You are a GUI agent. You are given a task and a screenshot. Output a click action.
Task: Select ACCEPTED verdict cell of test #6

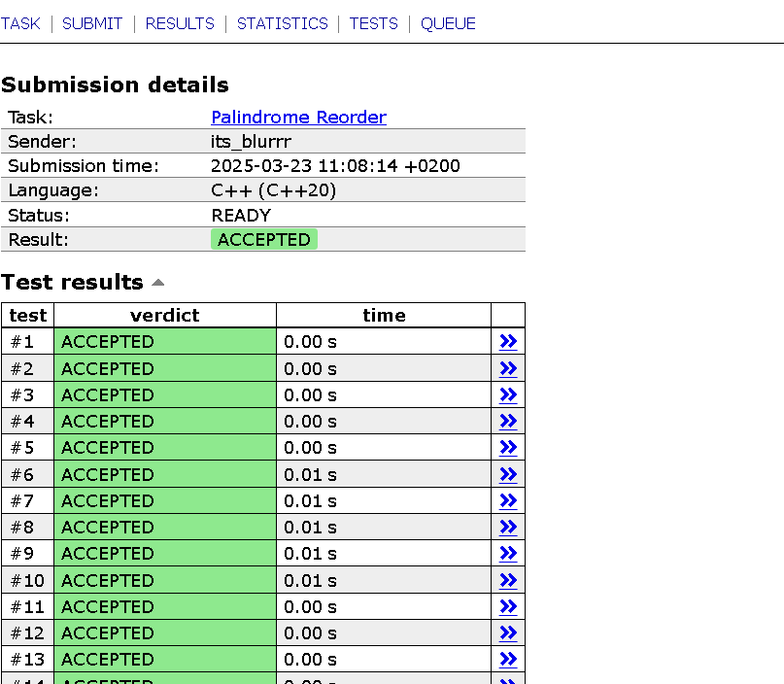coord(165,474)
